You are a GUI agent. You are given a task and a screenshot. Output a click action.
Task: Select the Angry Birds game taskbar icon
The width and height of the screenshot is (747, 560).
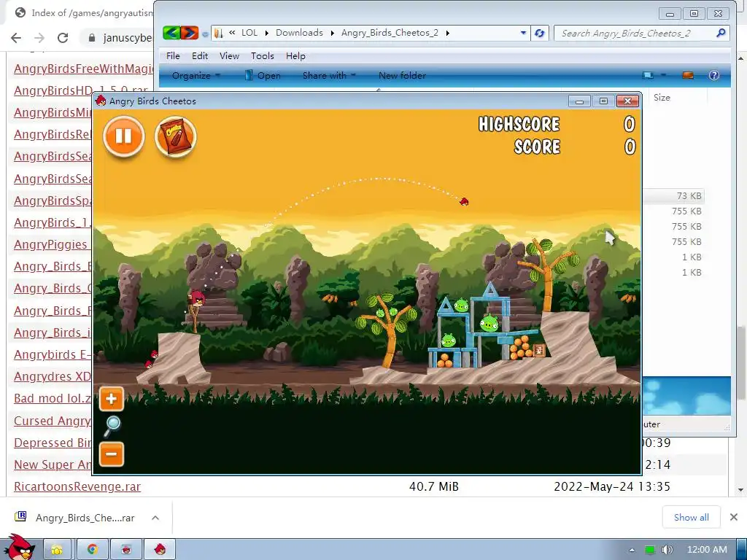point(160,550)
